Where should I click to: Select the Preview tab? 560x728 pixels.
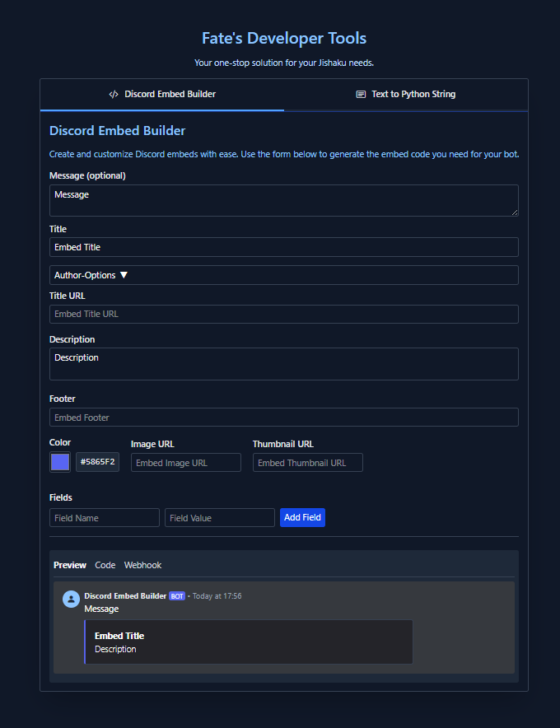[x=70, y=565]
